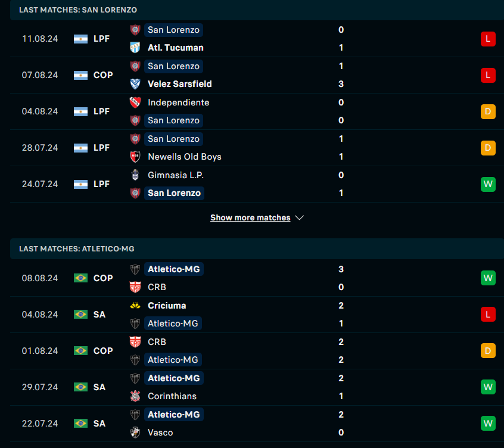
Task: Click highlighted Atletico-MG in 22.07.24 match
Action: click(174, 415)
